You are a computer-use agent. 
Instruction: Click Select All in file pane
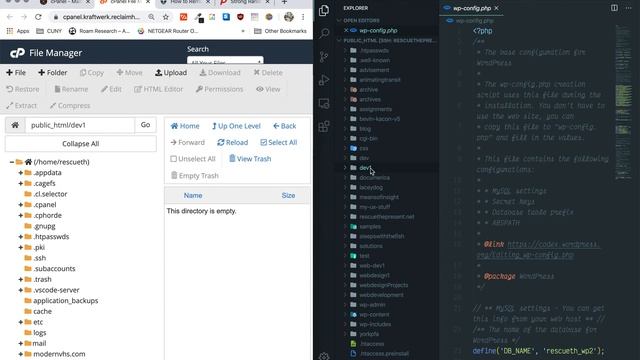click(279, 142)
